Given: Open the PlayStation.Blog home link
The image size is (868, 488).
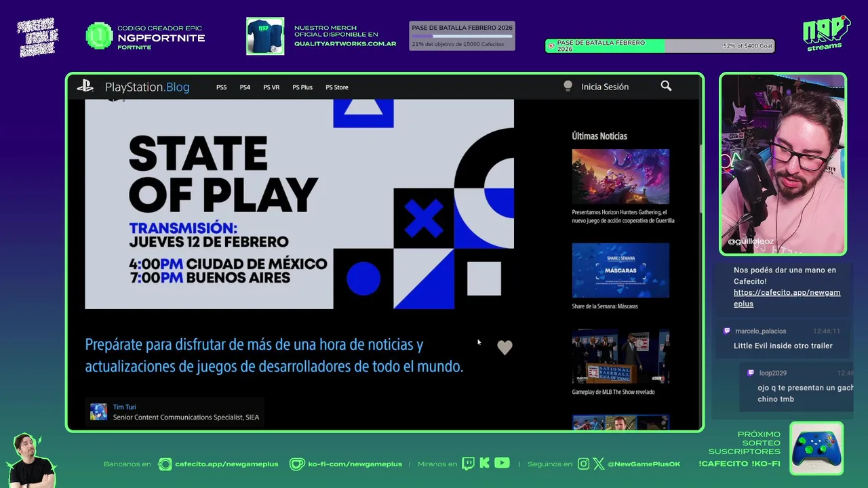Looking at the screenshot, I should click(147, 87).
